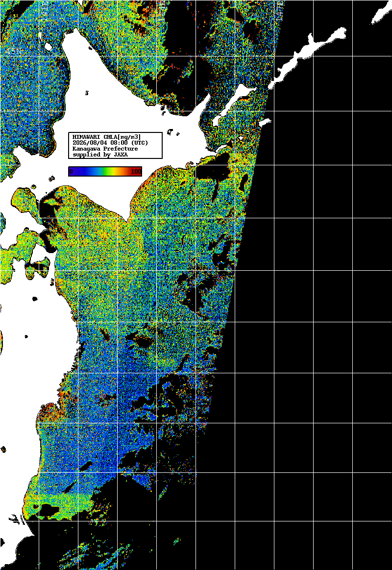This screenshot has width=392, height=570.
Task: Click the small white island near 45N label
Action: point(48,47)
